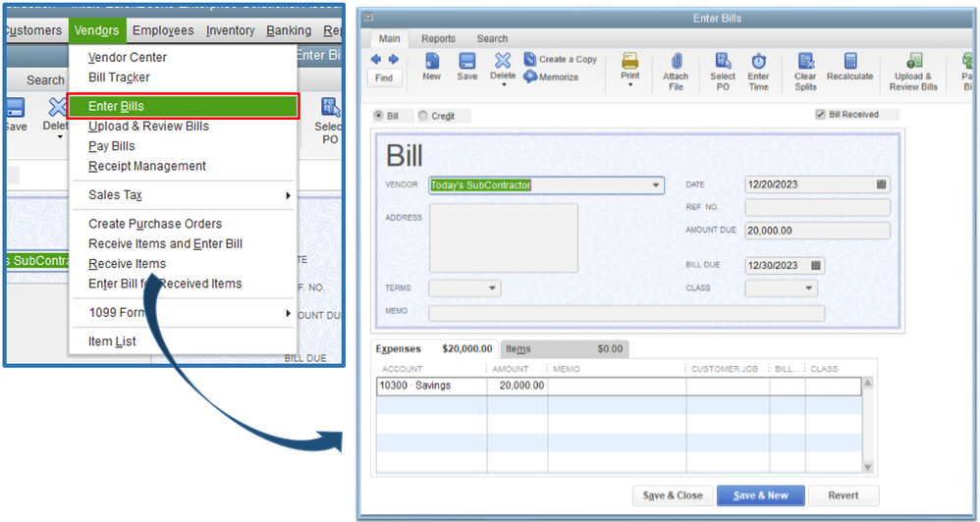Viewport: 980px width, 522px height.
Task: Click the Delete X icon in Enter Bills toolbar
Action: pos(503,61)
